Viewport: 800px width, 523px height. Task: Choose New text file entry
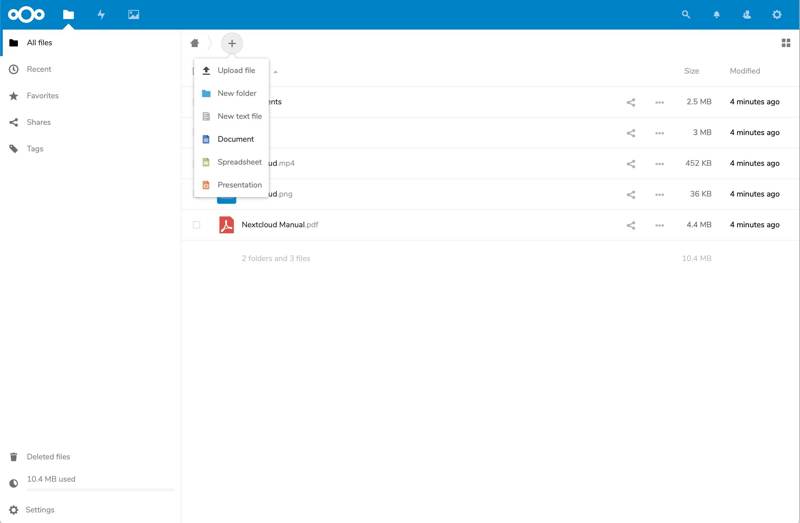232,116
